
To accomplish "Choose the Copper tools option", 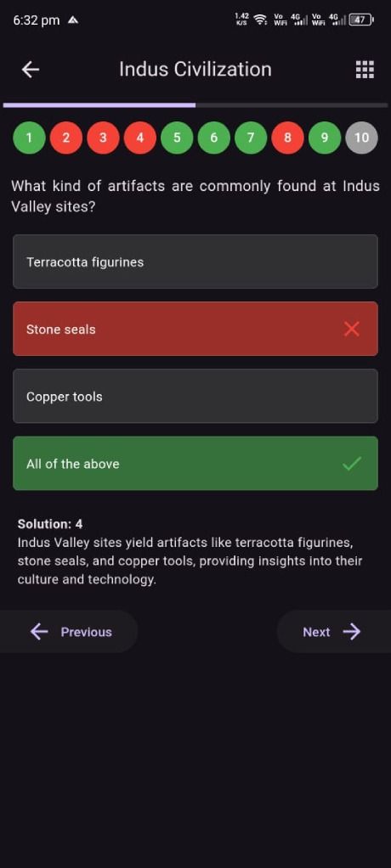I will click(x=195, y=397).
